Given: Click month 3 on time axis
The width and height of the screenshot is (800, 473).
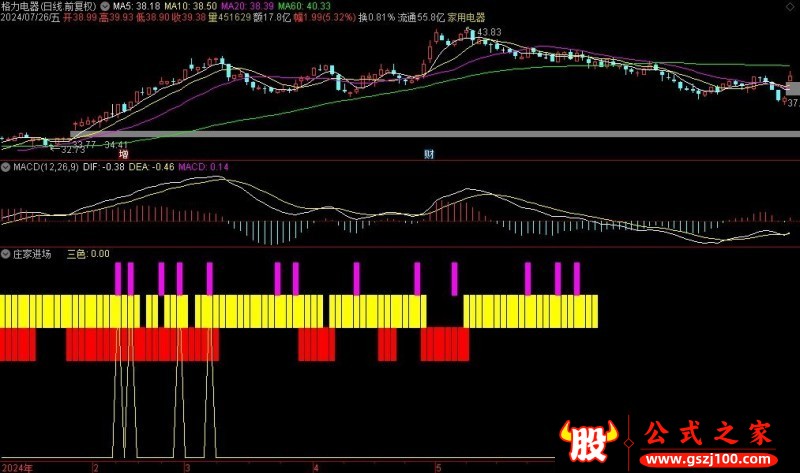Looking at the screenshot, I should pos(187,468).
